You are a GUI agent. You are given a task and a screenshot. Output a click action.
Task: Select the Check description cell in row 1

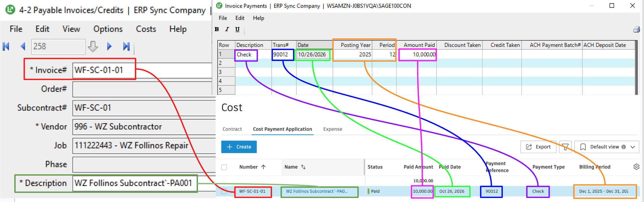(x=253, y=54)
